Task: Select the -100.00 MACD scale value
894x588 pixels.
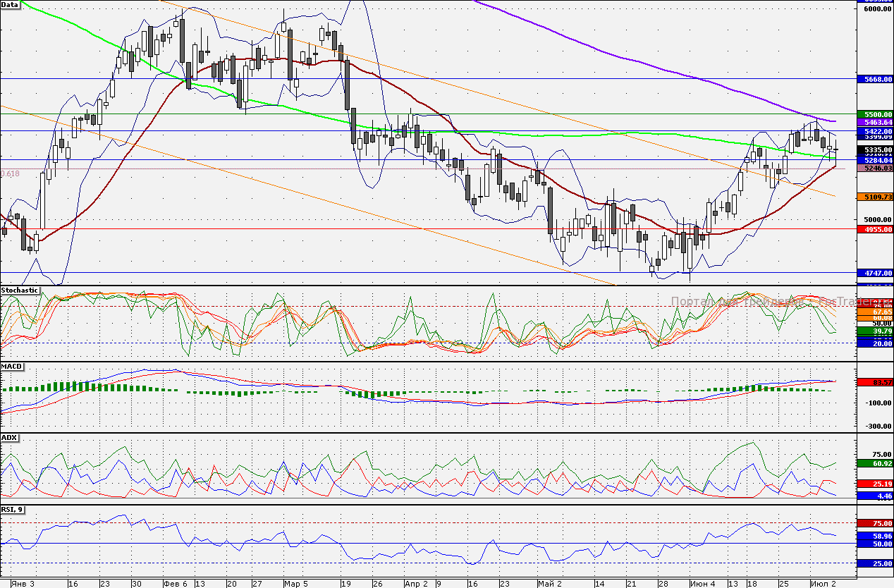Action: tap(878, 403)
